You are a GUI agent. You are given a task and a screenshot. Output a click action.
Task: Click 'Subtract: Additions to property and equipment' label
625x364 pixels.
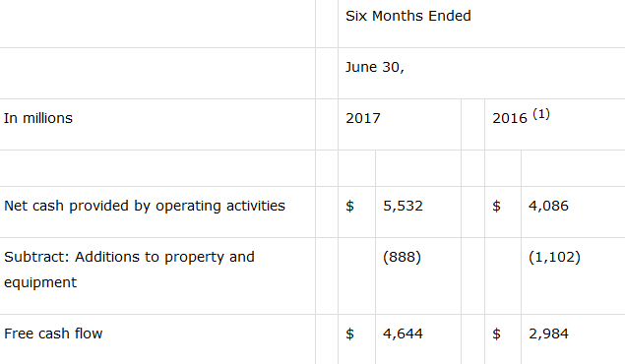(129, 270)
